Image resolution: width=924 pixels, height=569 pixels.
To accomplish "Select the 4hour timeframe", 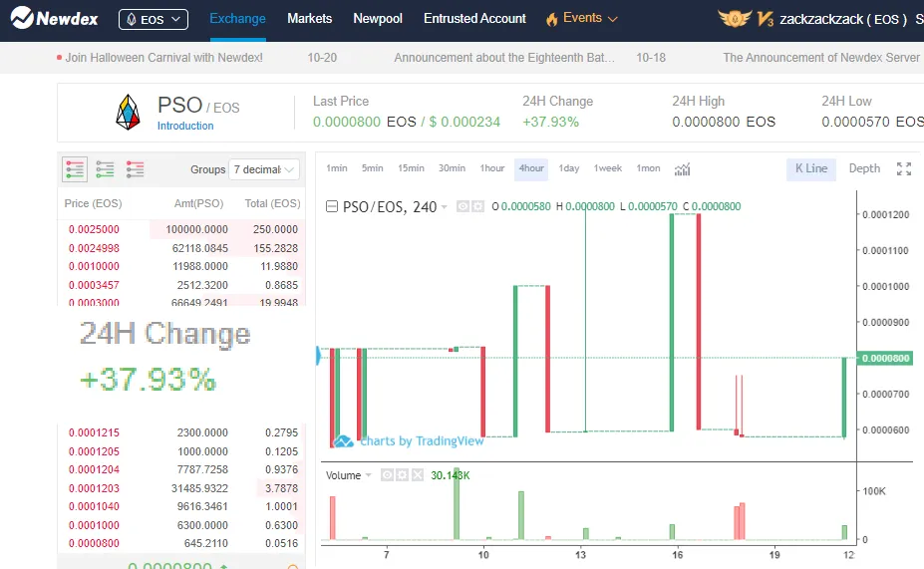I will (531, 169).
